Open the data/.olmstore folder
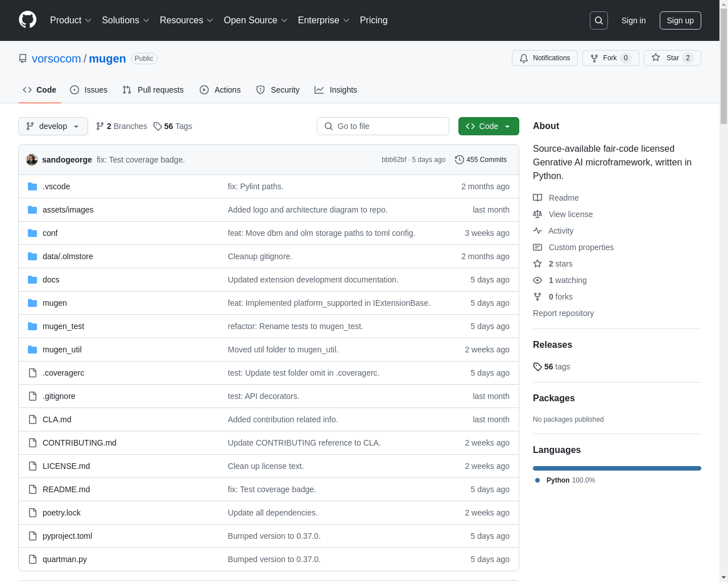 click(x=68, y=256)
